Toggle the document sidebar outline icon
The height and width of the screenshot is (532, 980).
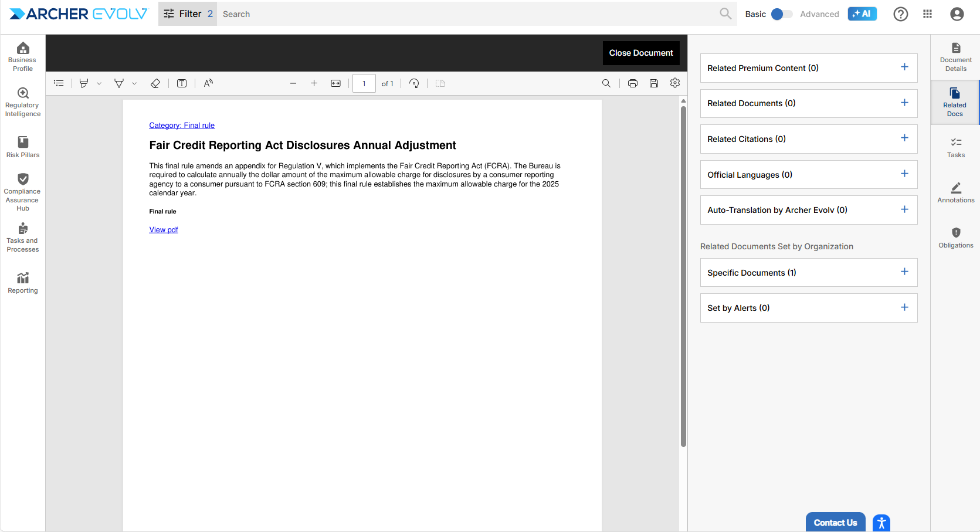(59, 83)
